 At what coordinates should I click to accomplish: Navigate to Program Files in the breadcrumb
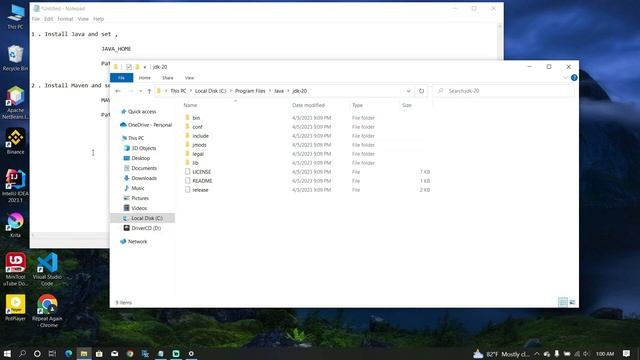click(250, 91)
